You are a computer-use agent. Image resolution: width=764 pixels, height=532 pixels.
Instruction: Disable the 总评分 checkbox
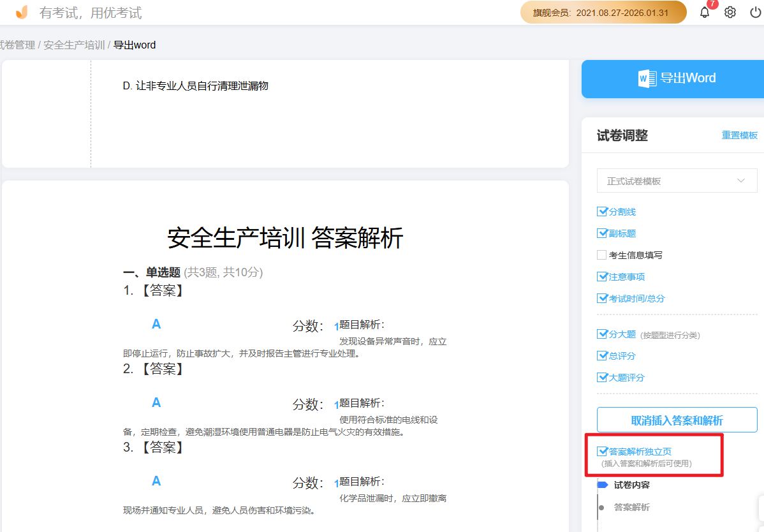(601, 355)
